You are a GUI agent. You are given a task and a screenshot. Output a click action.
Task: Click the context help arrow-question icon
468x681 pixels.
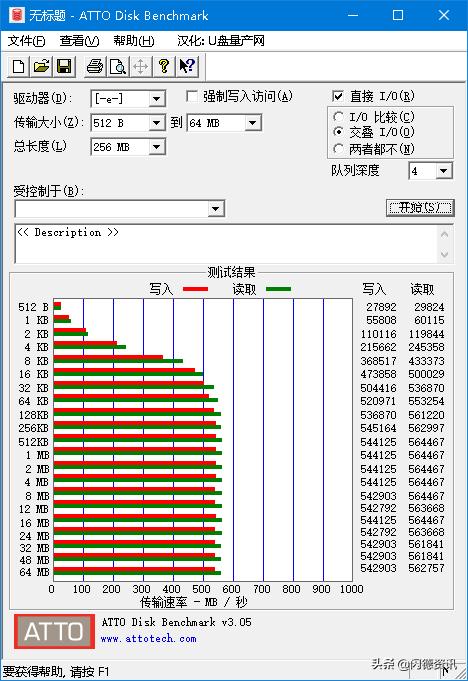187,67
